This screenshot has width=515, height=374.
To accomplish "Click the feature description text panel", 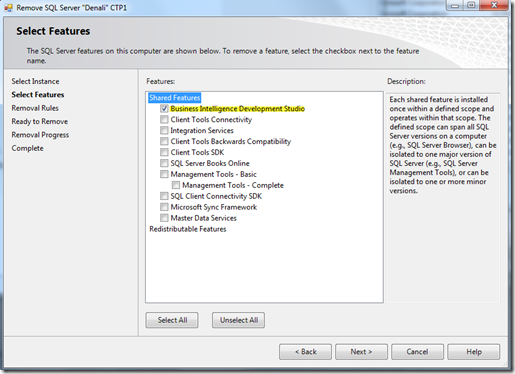I will [x=443, y=198].
